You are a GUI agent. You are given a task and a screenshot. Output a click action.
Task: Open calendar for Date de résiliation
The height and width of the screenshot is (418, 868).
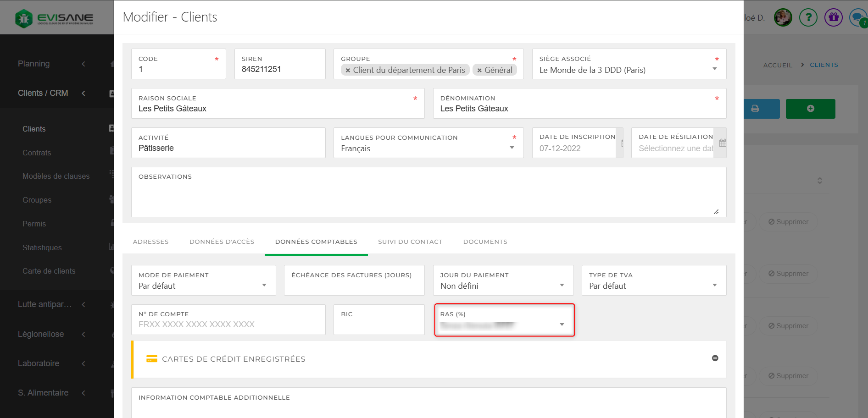pos(723,143)
